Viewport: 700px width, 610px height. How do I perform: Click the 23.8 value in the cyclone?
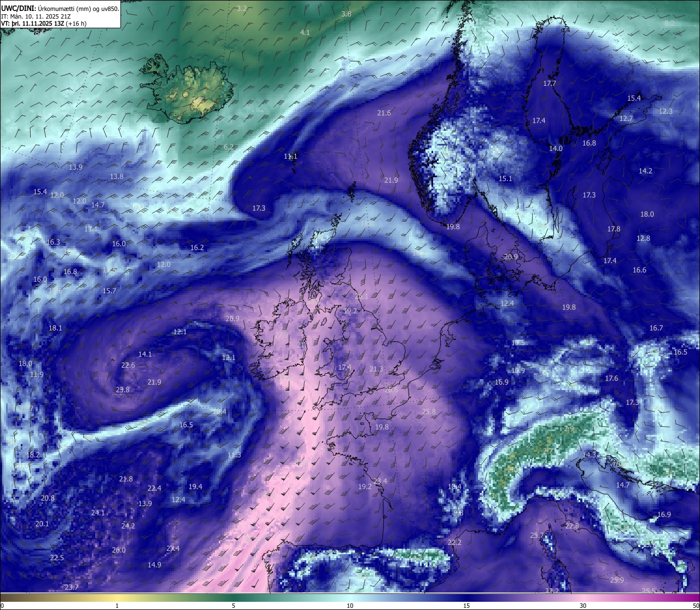(x=122, y=390)
